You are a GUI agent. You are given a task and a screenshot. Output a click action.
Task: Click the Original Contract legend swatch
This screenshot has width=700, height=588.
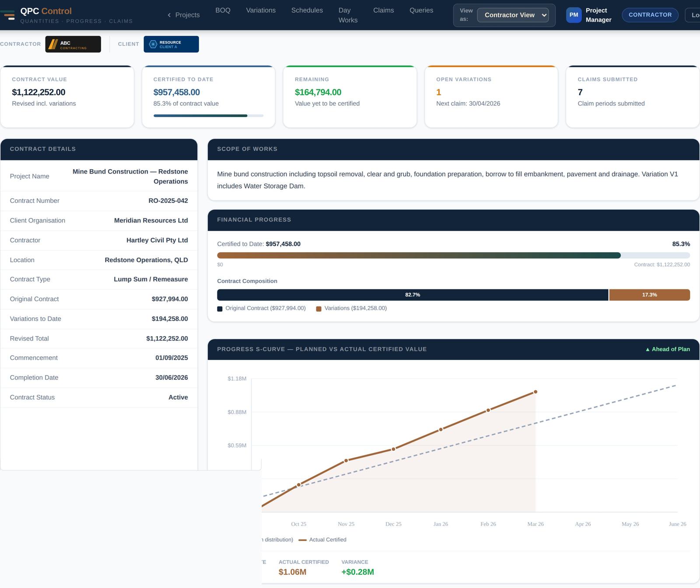(220, 309)
